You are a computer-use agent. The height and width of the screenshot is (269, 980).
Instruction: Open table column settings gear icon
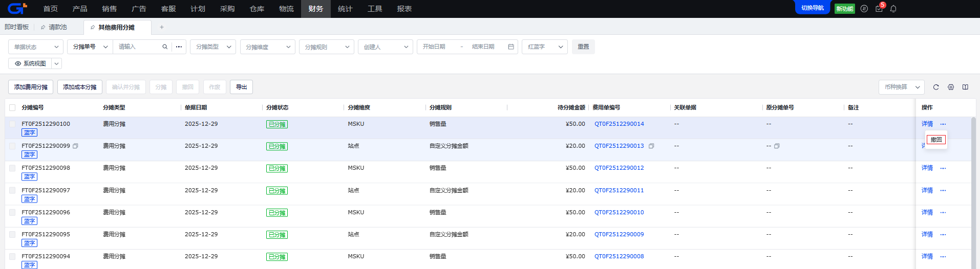coord(951,87)
